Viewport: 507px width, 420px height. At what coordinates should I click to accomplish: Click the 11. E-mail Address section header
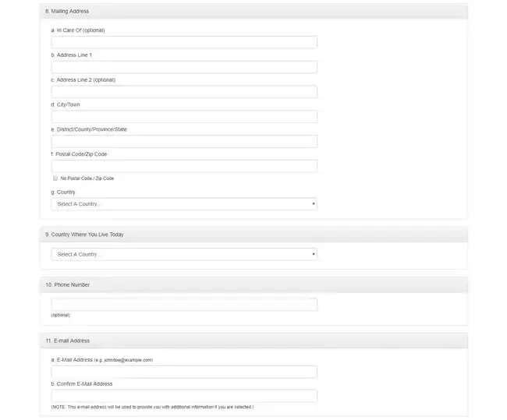click(x=253, y=341)
